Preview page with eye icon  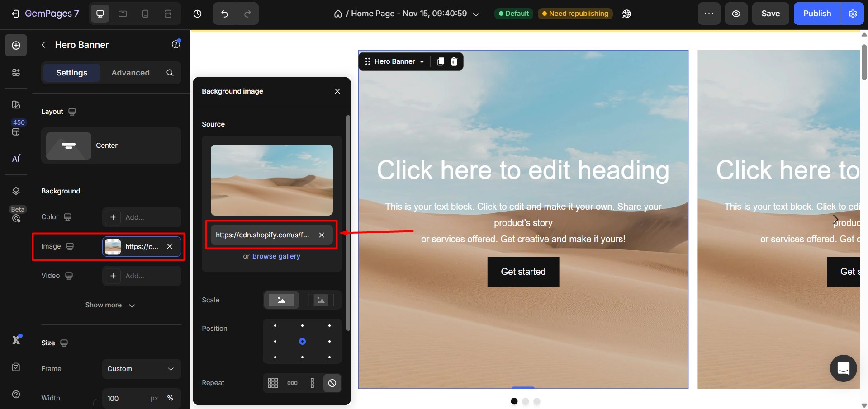[736, 14]
